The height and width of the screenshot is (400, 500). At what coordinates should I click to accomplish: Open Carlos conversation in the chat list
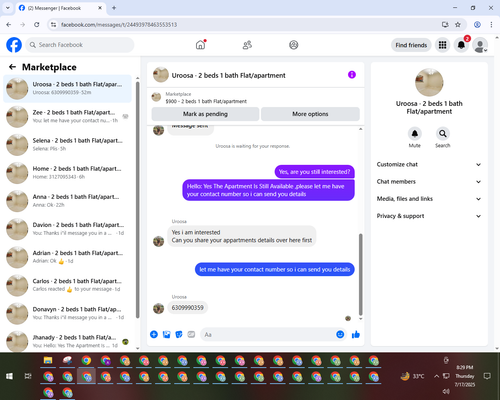[67, 285]
